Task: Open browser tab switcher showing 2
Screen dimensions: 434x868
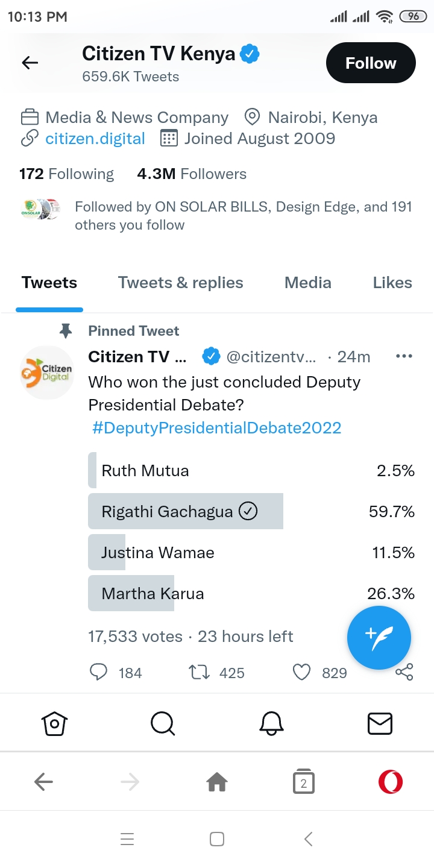Action: 304,782
